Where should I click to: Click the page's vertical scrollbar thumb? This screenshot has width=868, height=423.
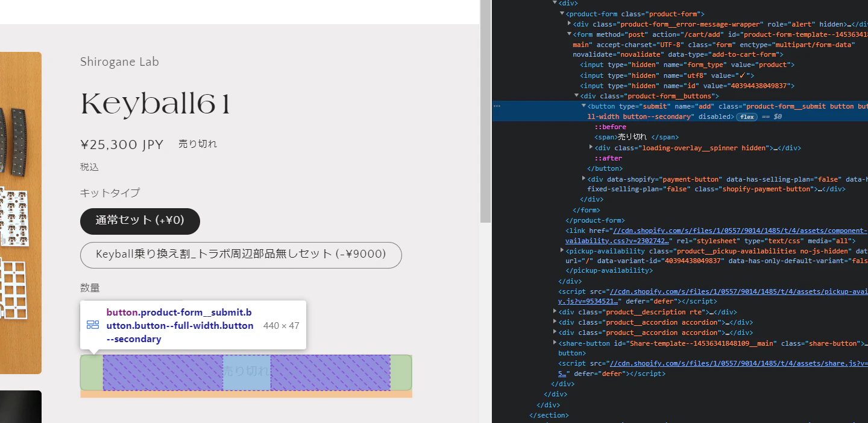pos(485,112)
